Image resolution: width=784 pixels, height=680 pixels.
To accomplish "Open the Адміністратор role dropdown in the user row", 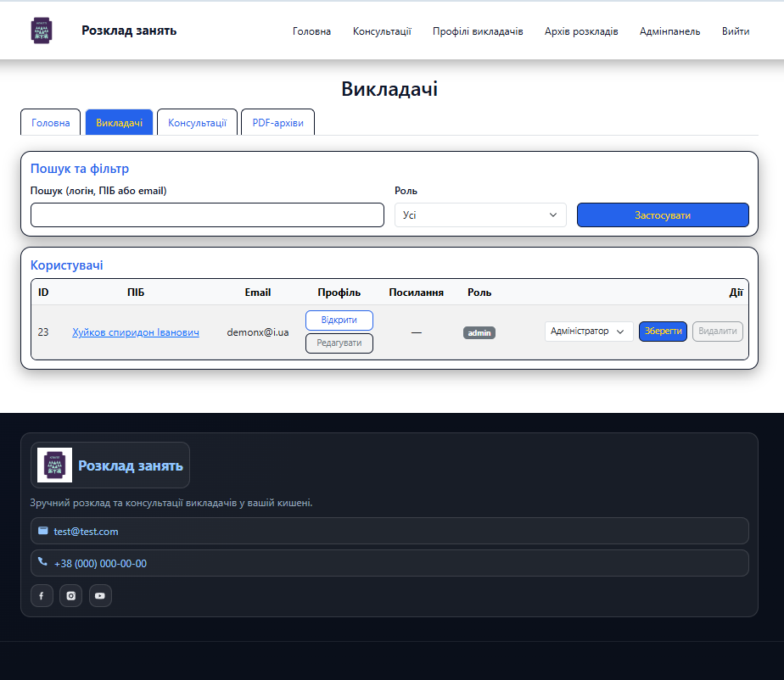I will 588,332.
